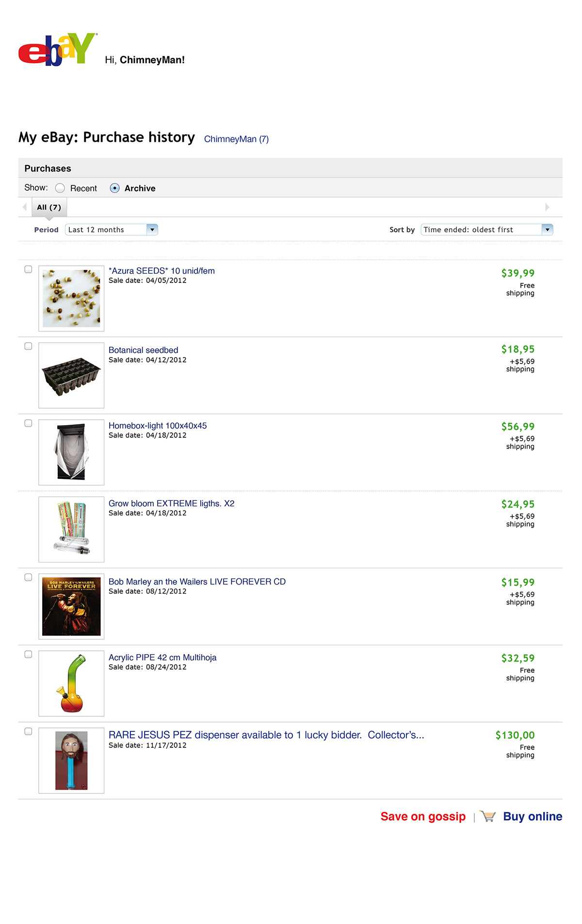Click the right tab scroll arrow

[548, 207]
